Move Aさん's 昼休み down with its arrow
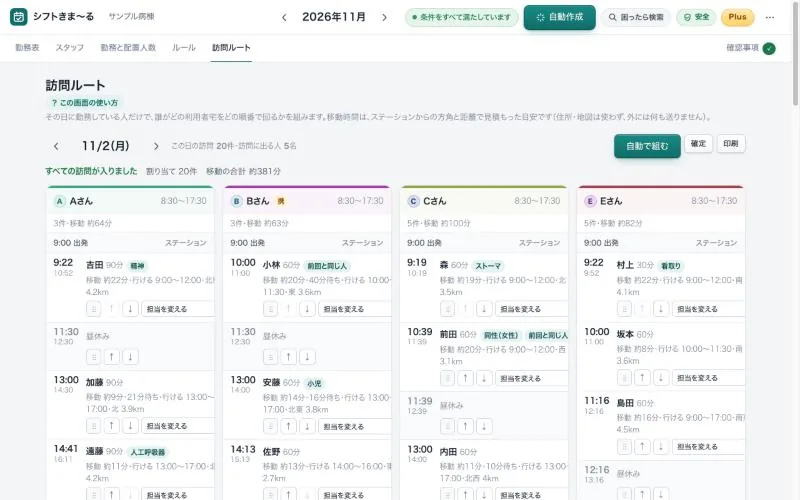 point(130,357)
